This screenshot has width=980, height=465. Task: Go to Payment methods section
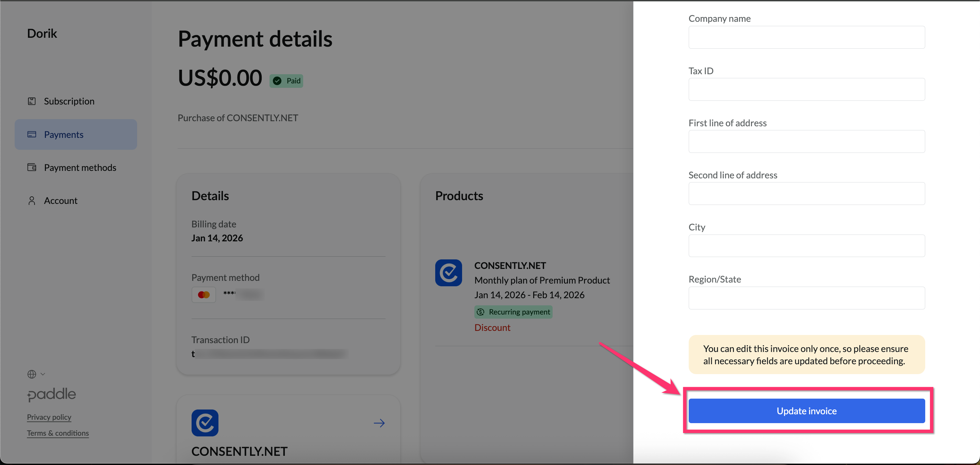[x=80, y=167]
